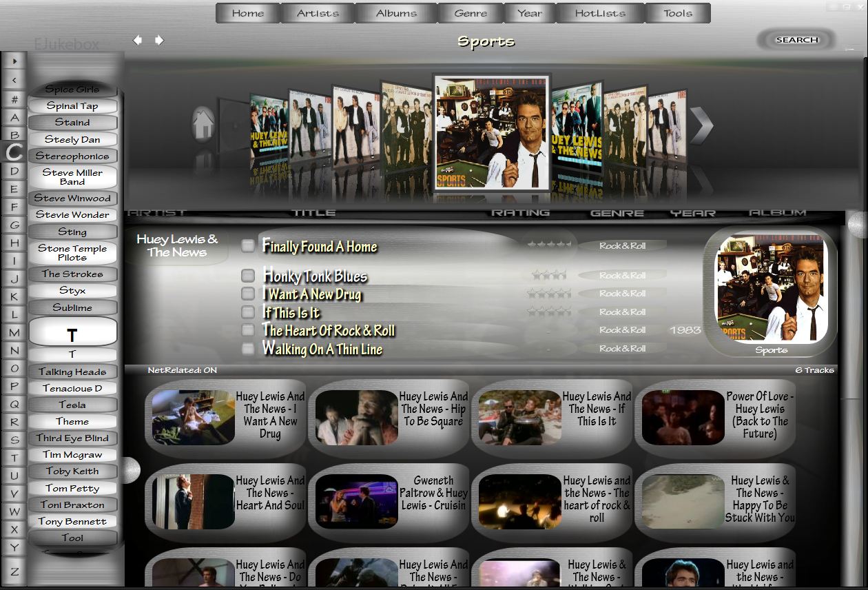Check the box for Finally Found A Home

tap(248, 246)
